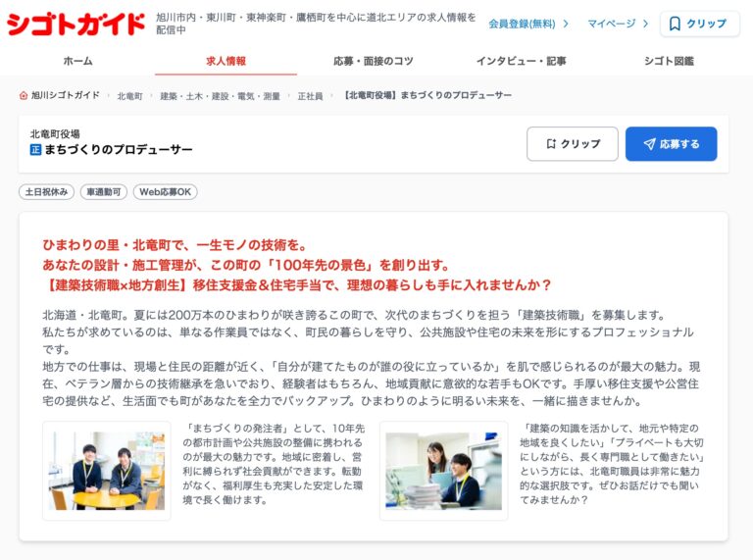This screenshot has width=753, height=560.
Task: Click the シゴトガイド site logo
Action: [x=75, y=24]
